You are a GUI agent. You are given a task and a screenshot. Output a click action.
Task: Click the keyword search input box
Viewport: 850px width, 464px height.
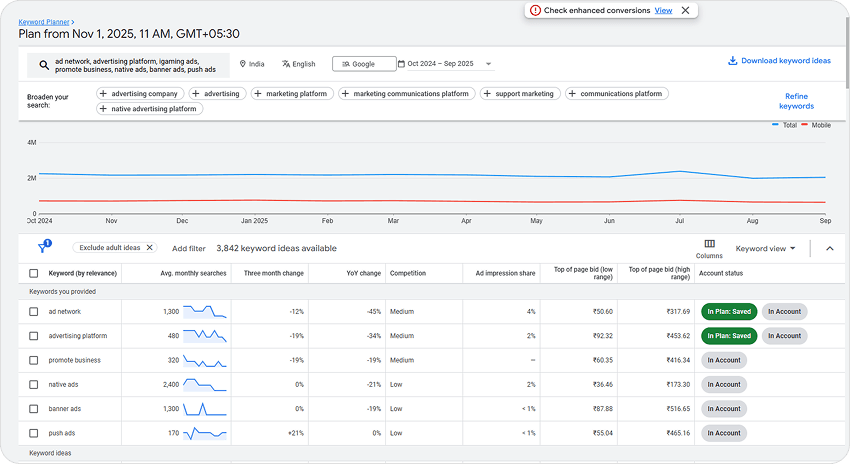pos(128,66)
